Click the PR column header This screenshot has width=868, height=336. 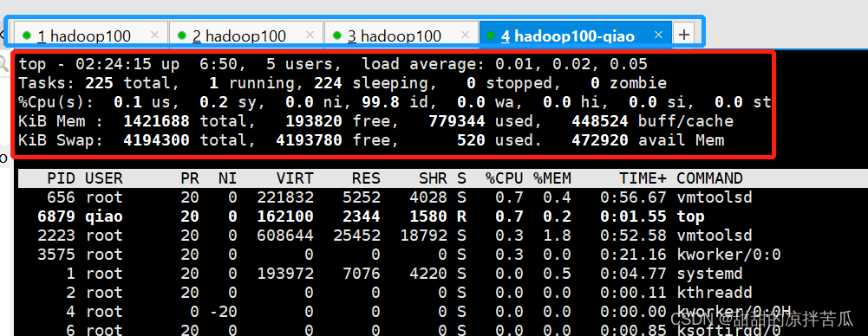click(x=189, y=178)
